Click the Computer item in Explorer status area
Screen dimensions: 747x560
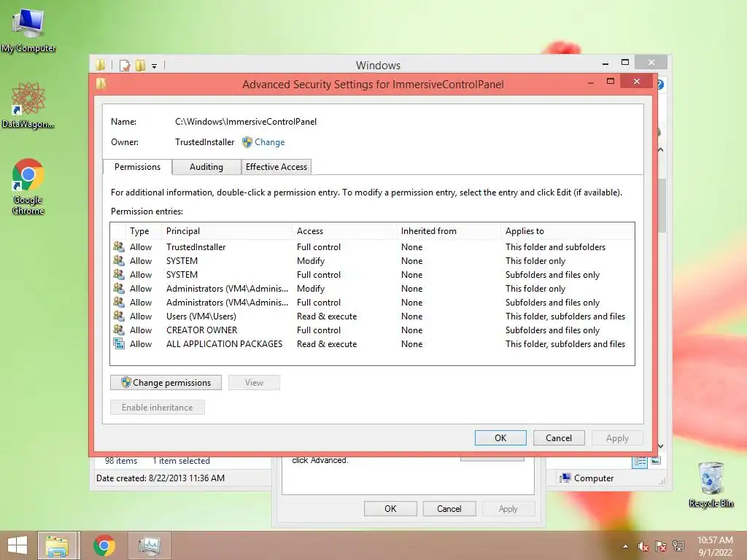click(x=587, y=478)
